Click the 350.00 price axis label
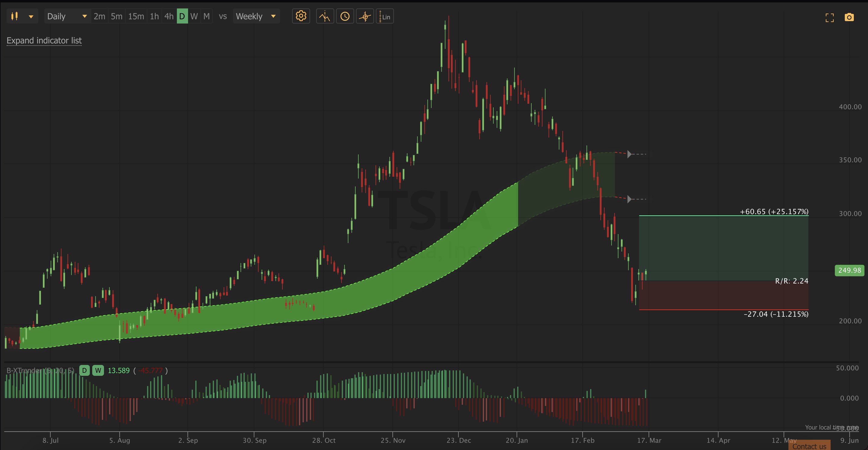The height and width of the screenshot is (450, 868). coord(850,160)
